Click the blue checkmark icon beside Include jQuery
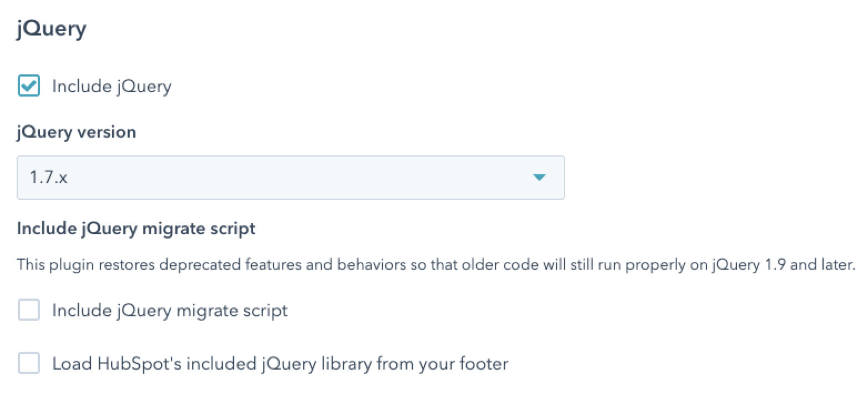 click(x=28, y=86)
